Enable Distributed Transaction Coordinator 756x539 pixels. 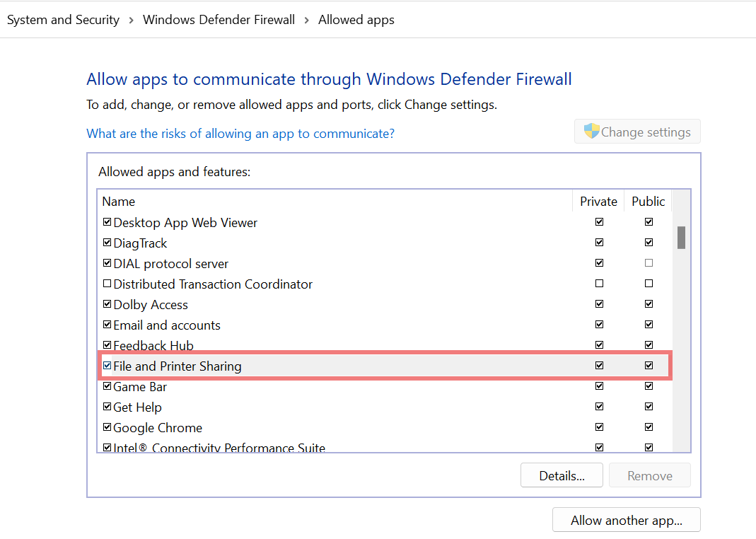point(107,284)
